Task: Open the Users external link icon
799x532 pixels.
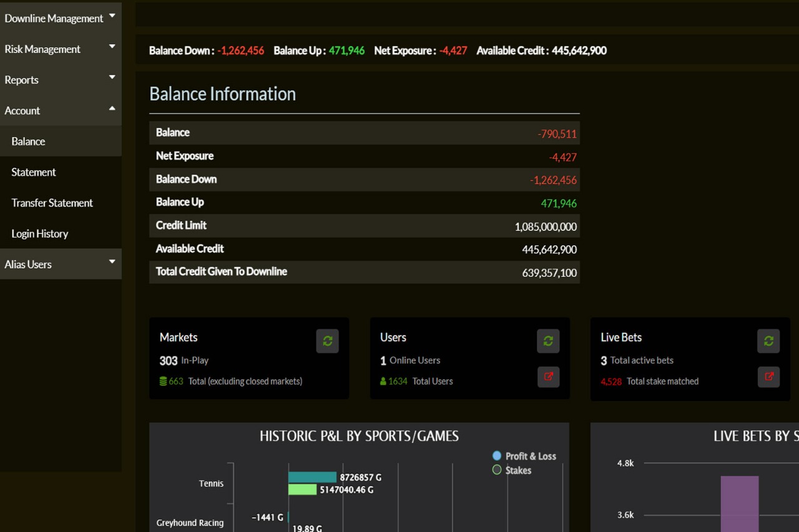Action: tap(547, 377)
